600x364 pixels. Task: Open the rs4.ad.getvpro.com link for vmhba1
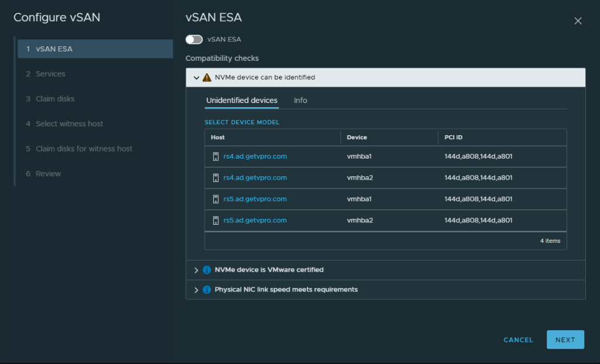tap(255, 157)
